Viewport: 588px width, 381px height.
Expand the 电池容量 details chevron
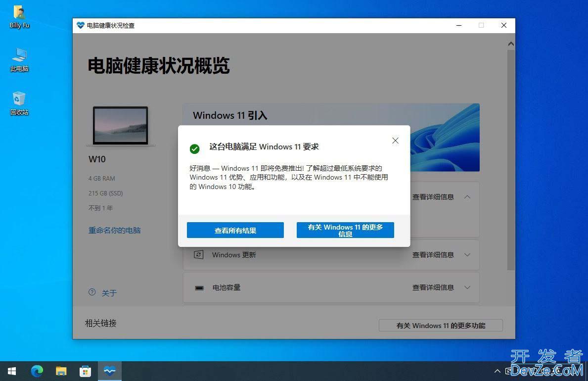[x=467, y=287]
